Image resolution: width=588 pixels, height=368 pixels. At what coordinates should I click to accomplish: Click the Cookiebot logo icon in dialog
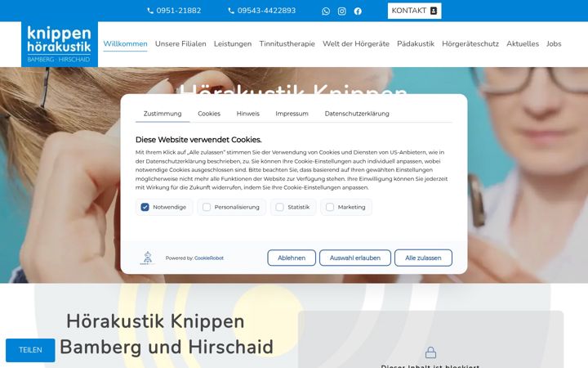(x=148, y=258)
